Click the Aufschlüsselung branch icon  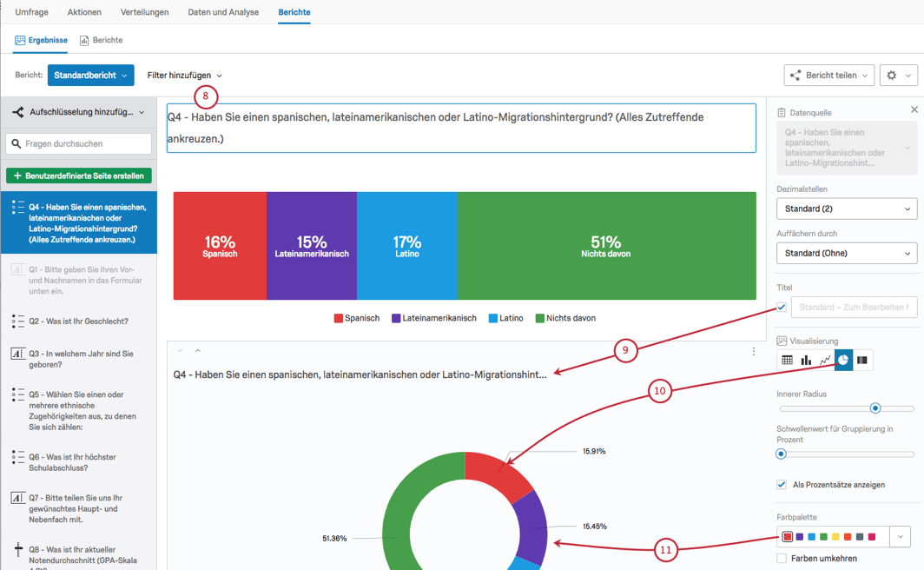tap(18, 112)
